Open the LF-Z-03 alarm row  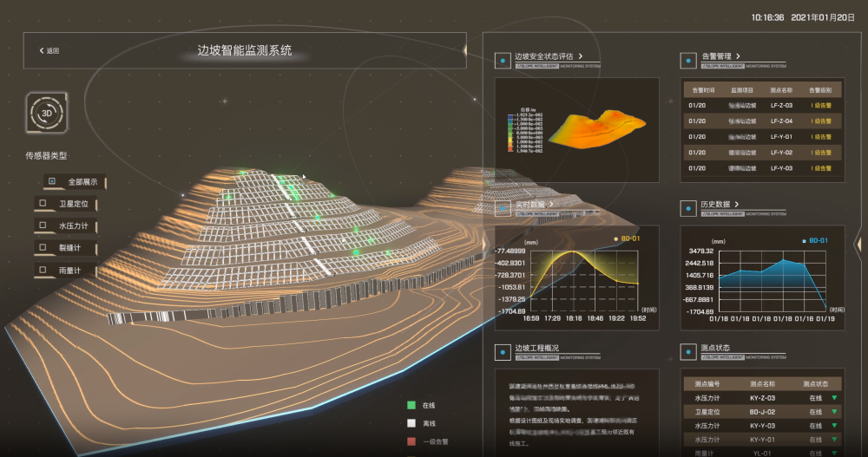761,106
